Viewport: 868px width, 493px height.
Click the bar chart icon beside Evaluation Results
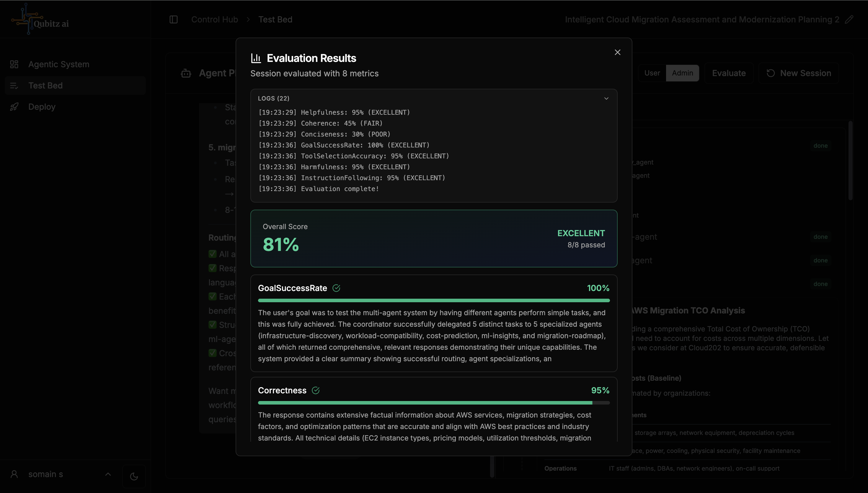click(256, 58)
